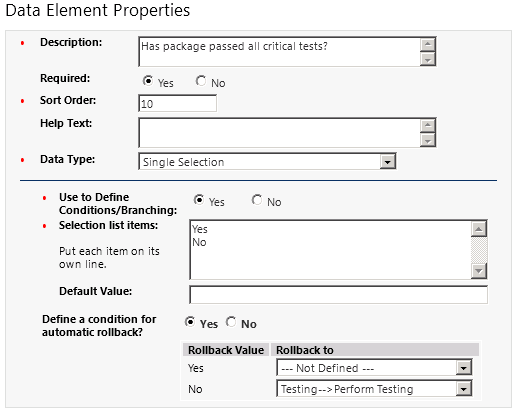Choose Yes for Conditions/Branching

(x=199, y=200)
